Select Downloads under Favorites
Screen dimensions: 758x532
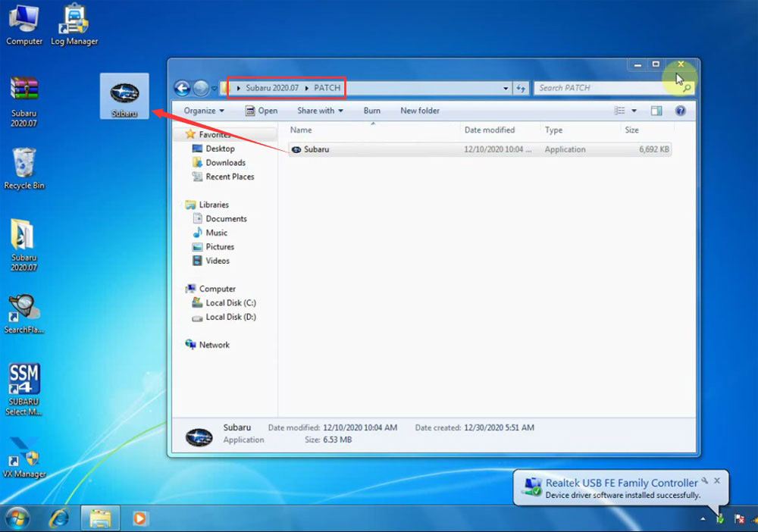(x=225, y=162)
